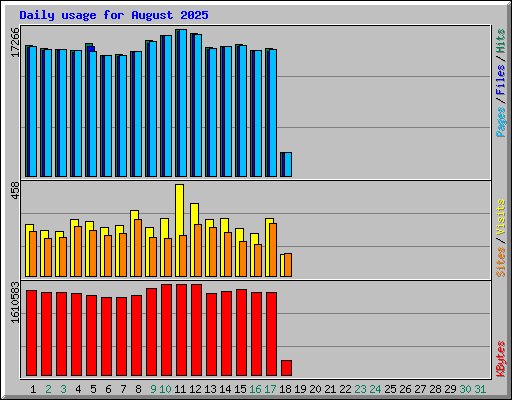Click the orange 'Sites' legend label

point(501,262)
